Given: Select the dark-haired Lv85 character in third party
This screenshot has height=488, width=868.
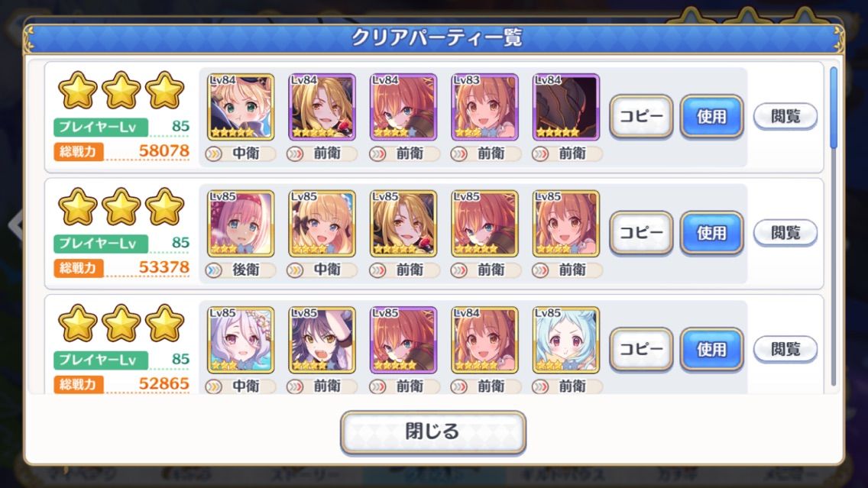Looking at the screenshot, I should pos(322,340).
